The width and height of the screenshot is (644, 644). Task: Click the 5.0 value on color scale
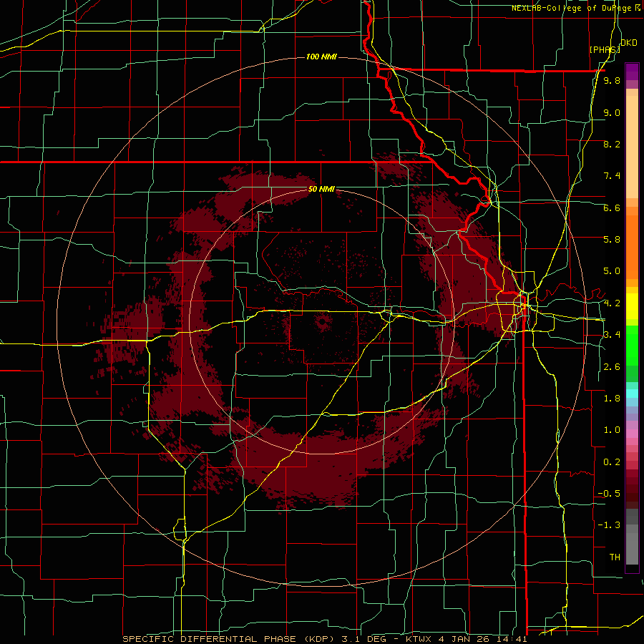612,271
